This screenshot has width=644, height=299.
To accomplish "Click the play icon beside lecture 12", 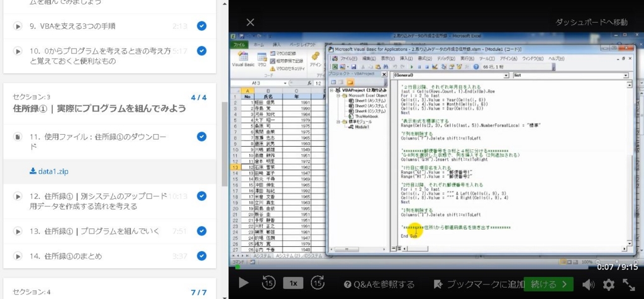I will (17, 196).
